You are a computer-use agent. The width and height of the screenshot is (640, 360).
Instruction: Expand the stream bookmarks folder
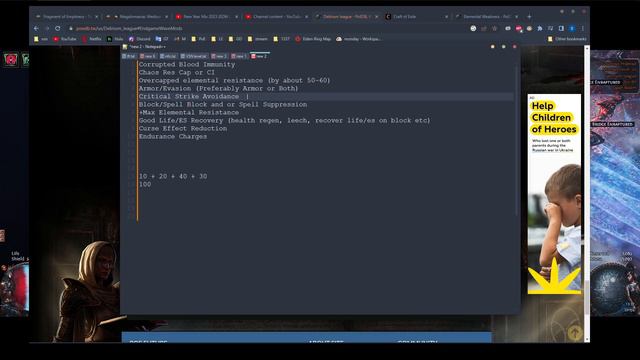coord(258,39)
